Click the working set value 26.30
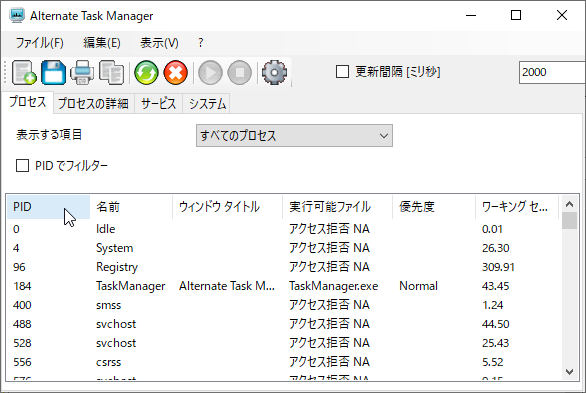 496,248
